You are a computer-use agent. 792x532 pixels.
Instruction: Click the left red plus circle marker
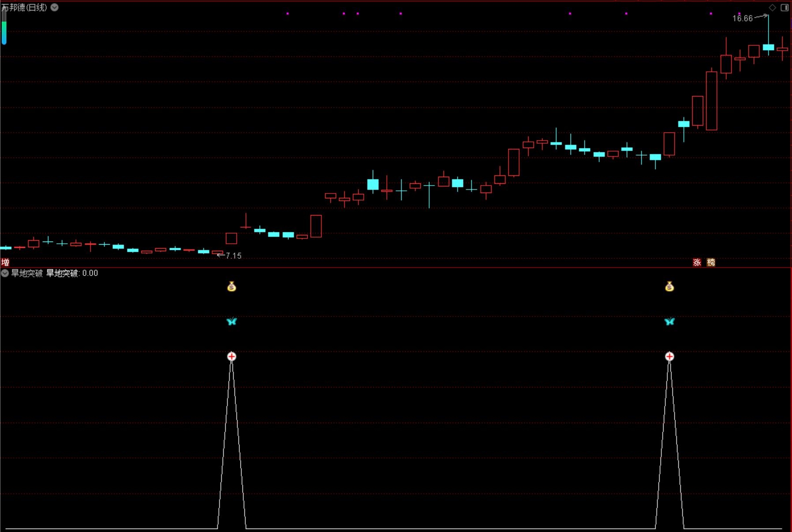pos(232,356)
